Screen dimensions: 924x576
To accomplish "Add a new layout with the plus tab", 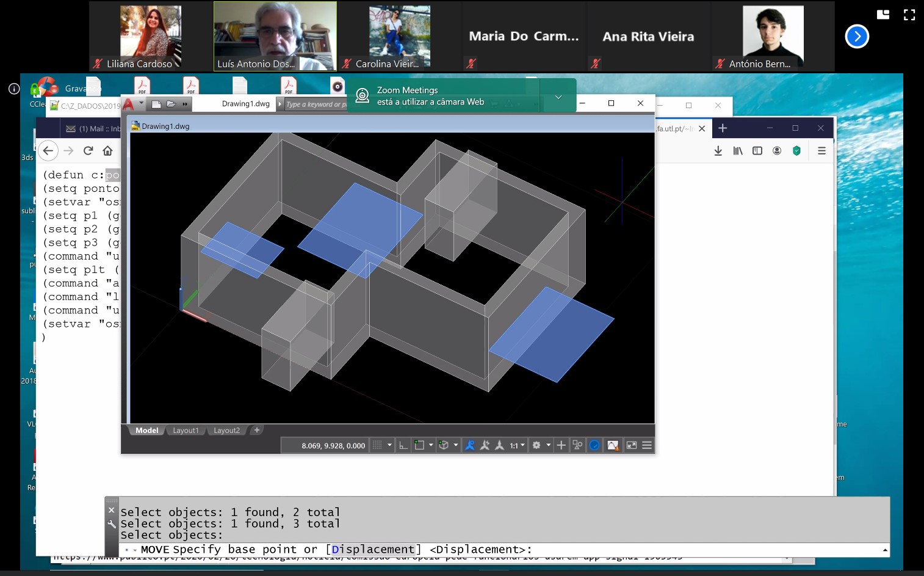I will (x=257, y=431).
